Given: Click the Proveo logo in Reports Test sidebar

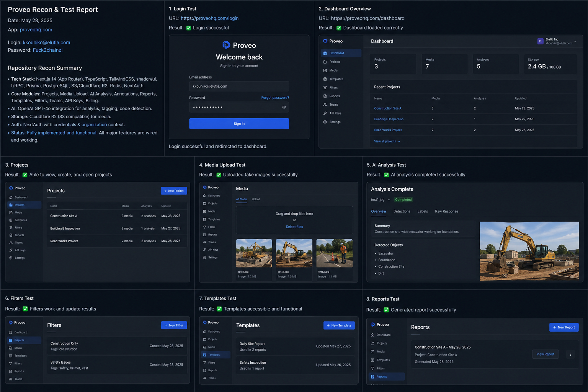Looking at the screenshot, I should coord(373,325).
